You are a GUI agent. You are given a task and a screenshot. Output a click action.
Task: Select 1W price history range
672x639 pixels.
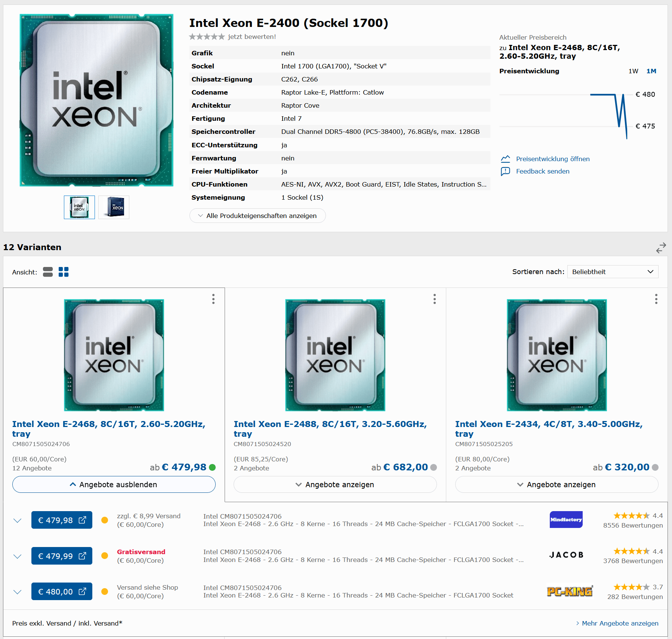(633, 71)
